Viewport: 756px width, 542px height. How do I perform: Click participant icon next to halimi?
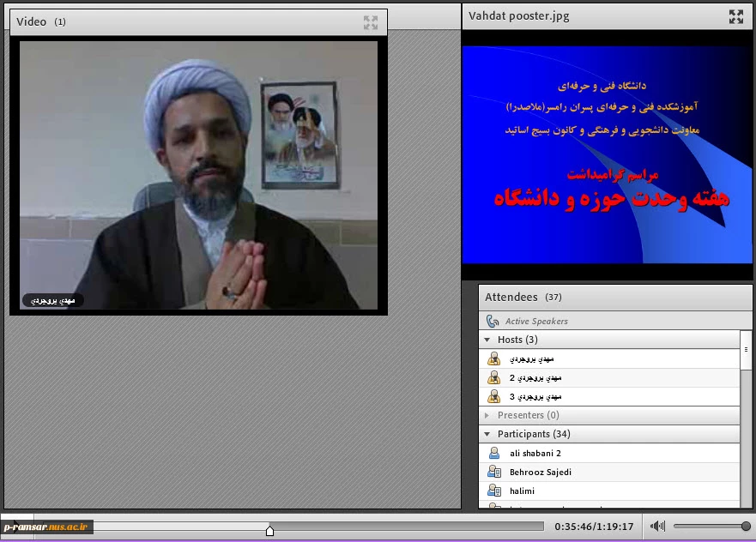(x=494, y=491)
